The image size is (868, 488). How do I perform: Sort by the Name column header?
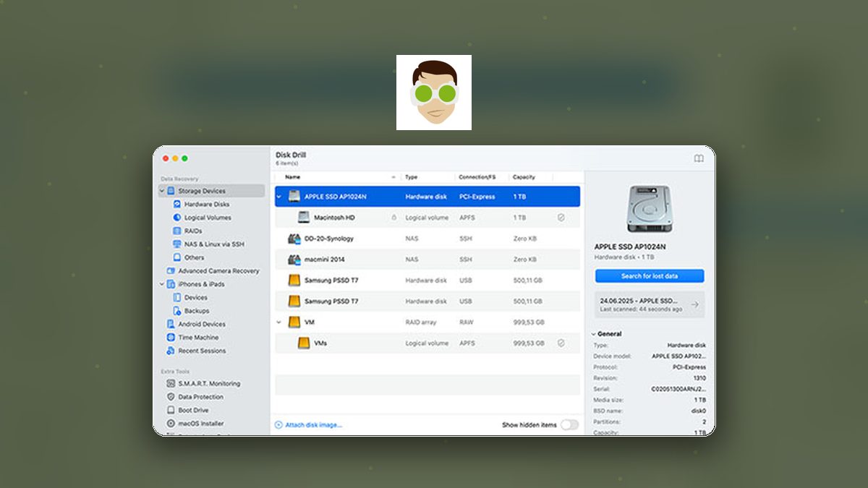[292, 177]
